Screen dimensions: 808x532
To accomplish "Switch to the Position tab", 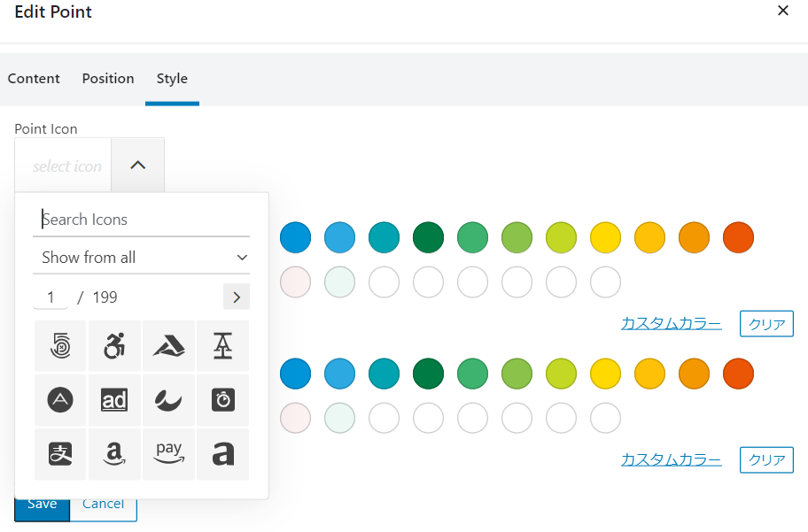I will tap(108, 78).
